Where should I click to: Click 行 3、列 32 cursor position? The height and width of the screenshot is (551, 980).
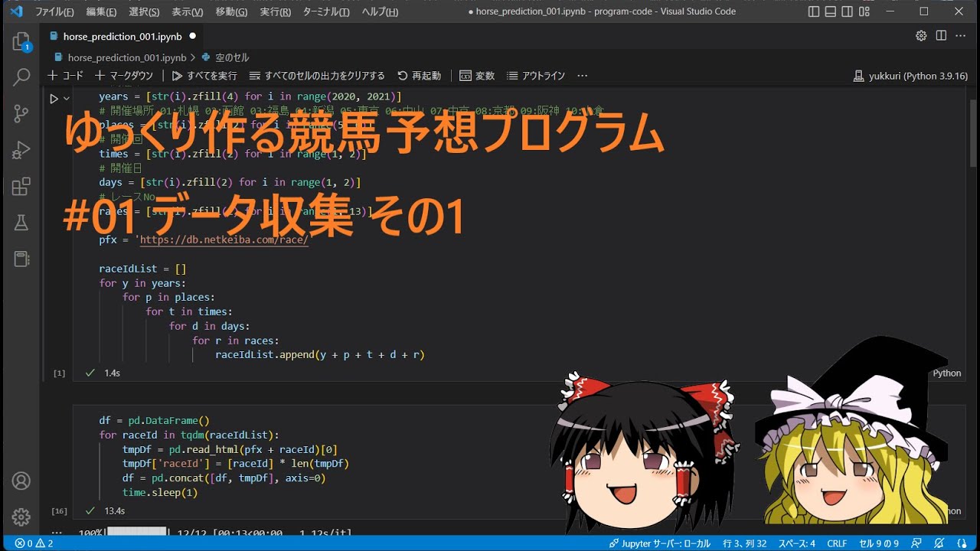[744, 543]
